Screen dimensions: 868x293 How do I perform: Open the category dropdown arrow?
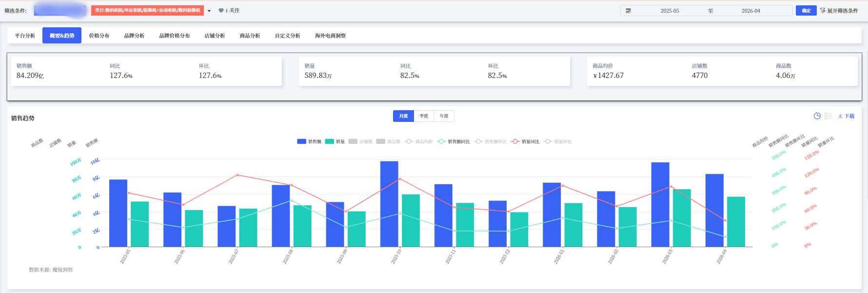[209, 11]
